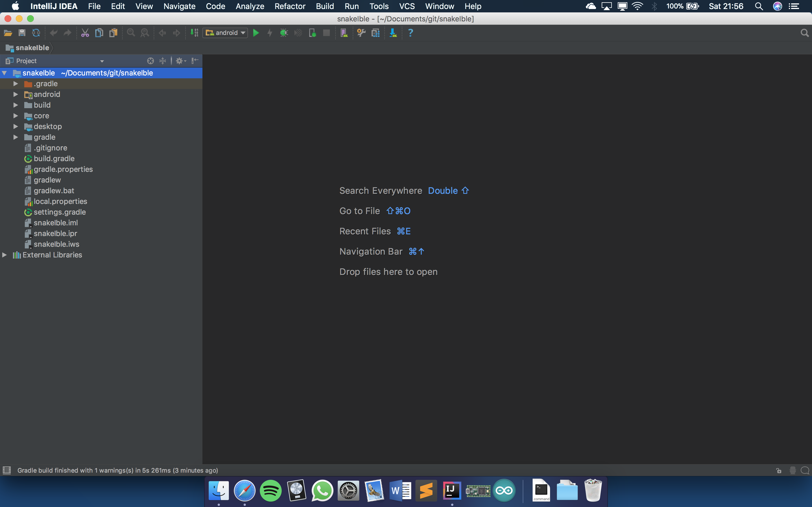Open the Search Everywhere magnifier
812x507 pixels.
[x=805, y=32]
